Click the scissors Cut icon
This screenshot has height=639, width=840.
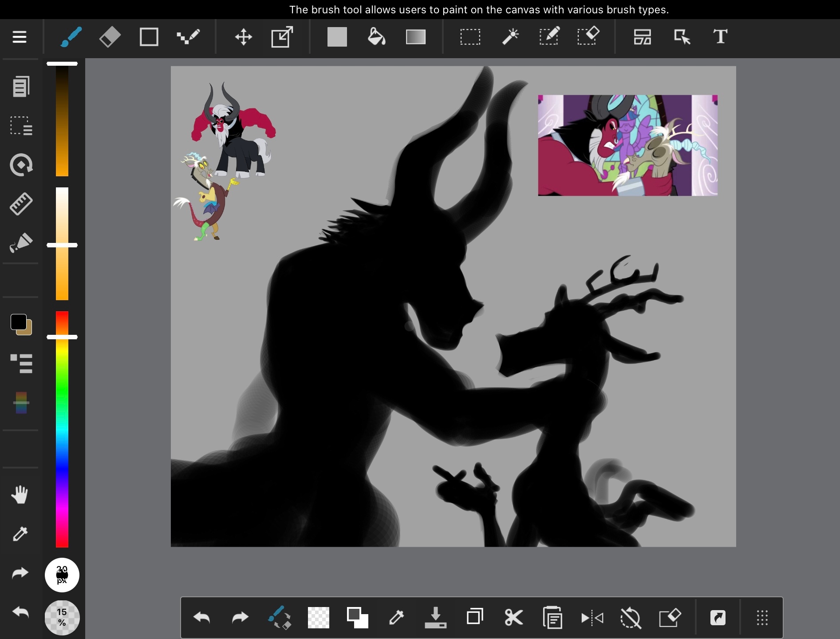tap(513, 618)
